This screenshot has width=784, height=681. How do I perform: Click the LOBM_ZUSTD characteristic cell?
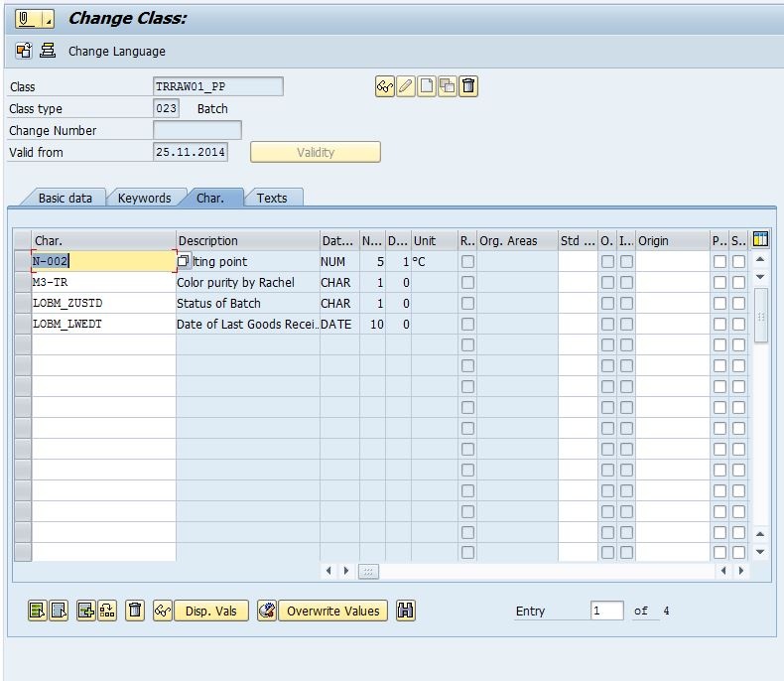pos(103,303)
